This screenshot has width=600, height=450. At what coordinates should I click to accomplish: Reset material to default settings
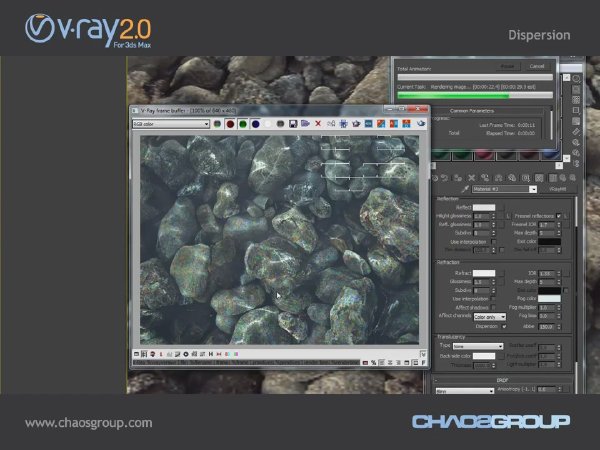pyautogui.click(x=471, y=178)
